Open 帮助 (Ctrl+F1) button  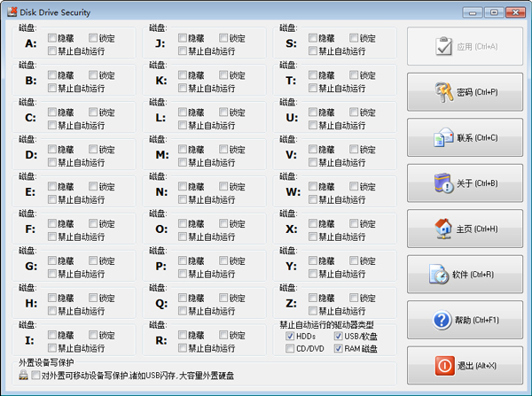465,320
